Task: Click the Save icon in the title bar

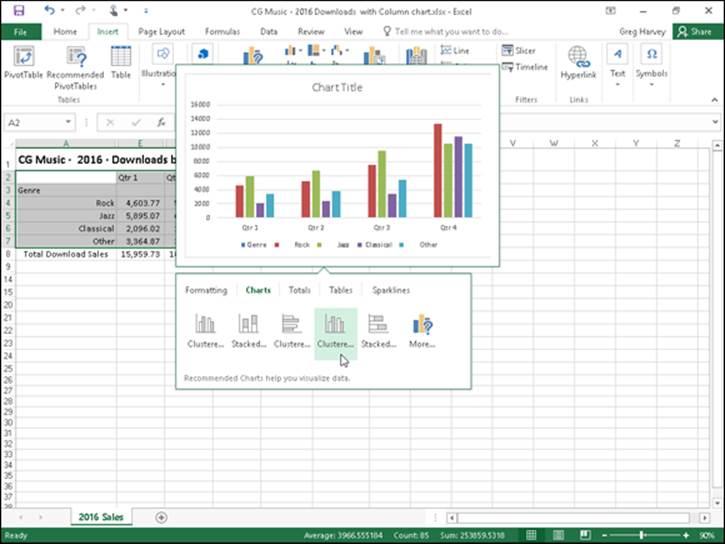Action: click(19, 10)
